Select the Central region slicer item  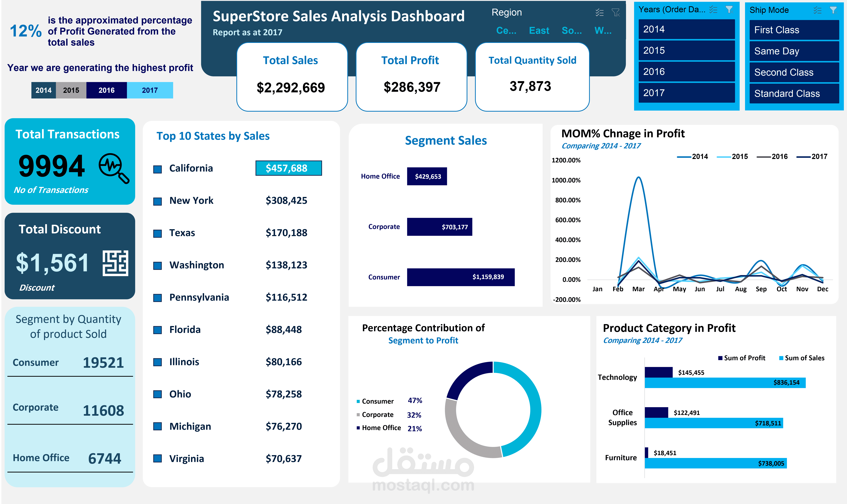tap(506, 31)
